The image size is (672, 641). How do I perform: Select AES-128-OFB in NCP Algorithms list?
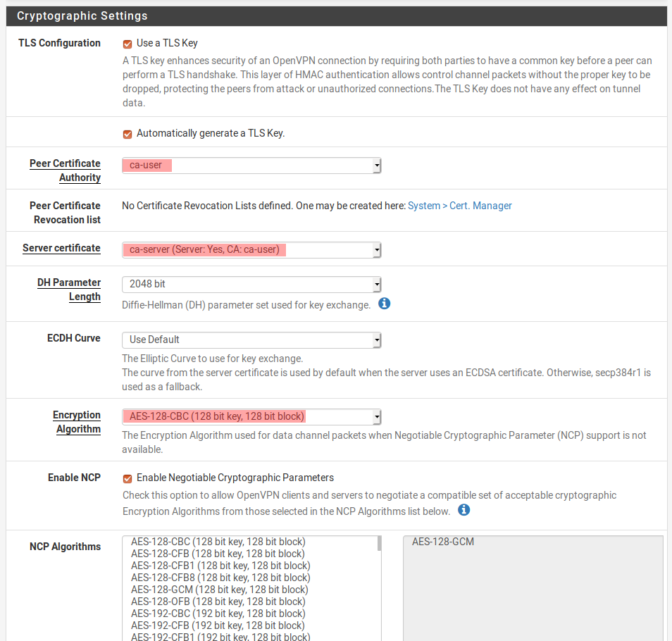(218, 602)
